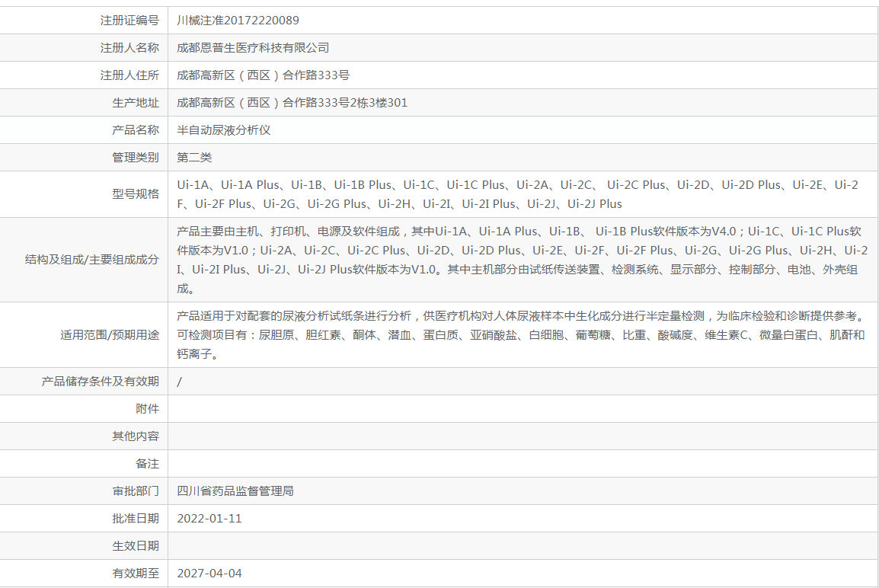Click the 型号规格 label

pyautogui.click(x=136, y=194)
